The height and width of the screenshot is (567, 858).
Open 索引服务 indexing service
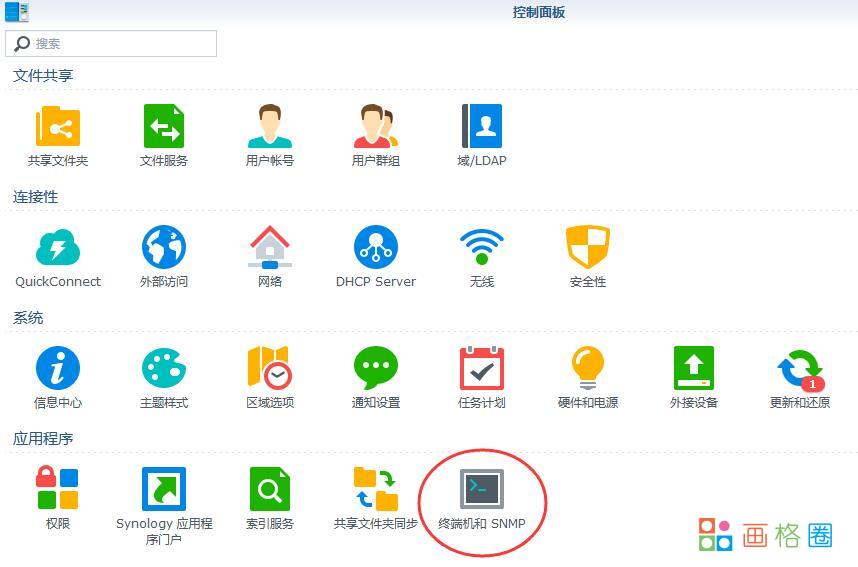270,489
